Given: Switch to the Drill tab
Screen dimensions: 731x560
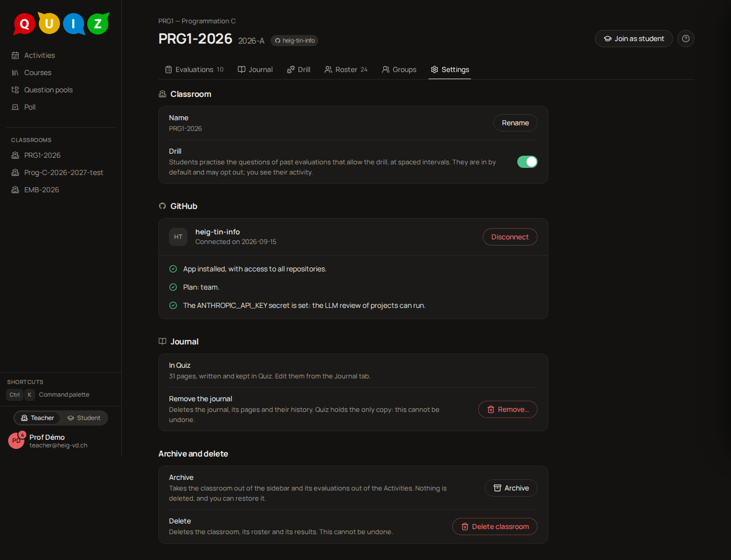Looking at the screenshot, I should pyautogui.click(x=298, y=69).
